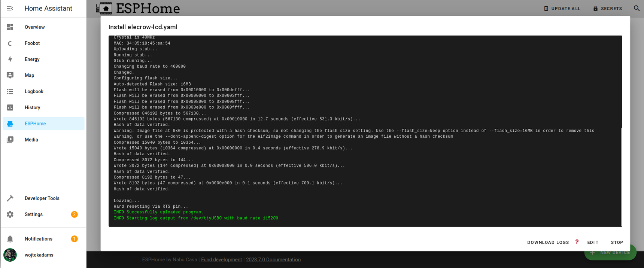Image resolution: width=644 pixels, height=268 pixels.
Task: Click the Notifications bell icon
Action: [x=10, y=239]
